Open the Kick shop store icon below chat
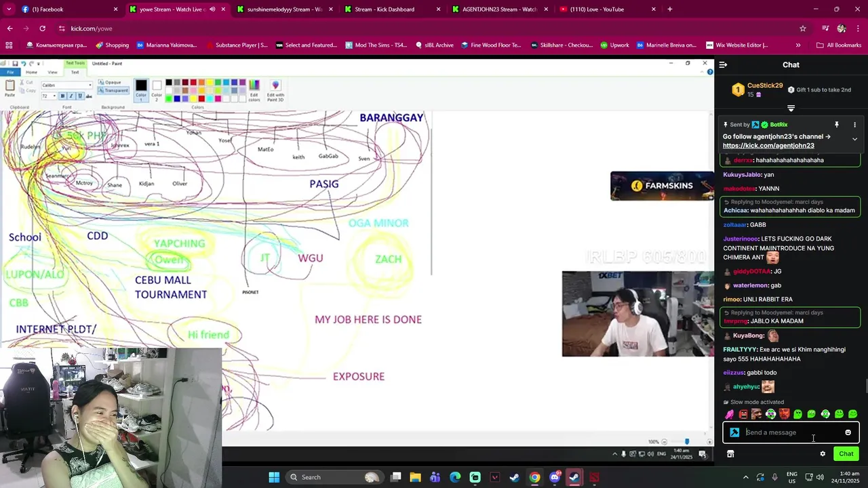The height and width of the screenshot is (488, 868). click(x=730, y=454)
